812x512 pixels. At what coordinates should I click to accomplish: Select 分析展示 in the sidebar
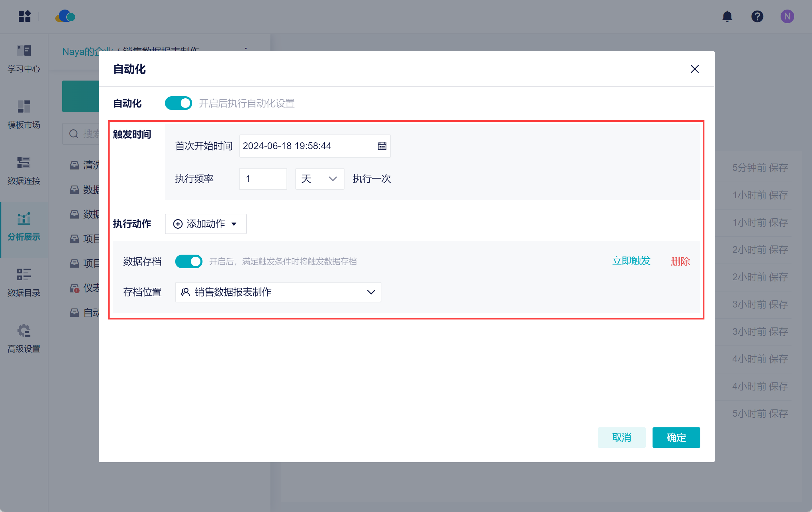pos(24,227)
